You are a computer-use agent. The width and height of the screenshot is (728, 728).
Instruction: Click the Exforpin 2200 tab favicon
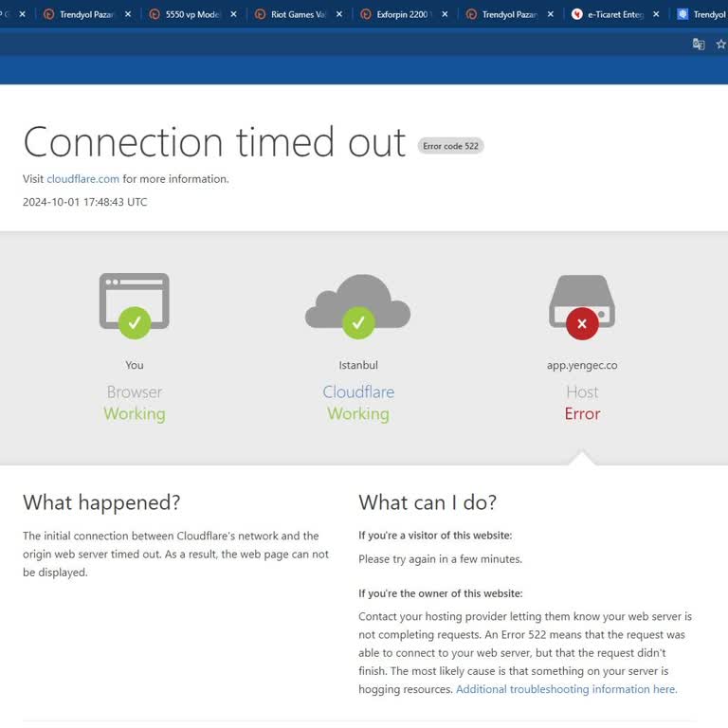[x=366, y=14]
